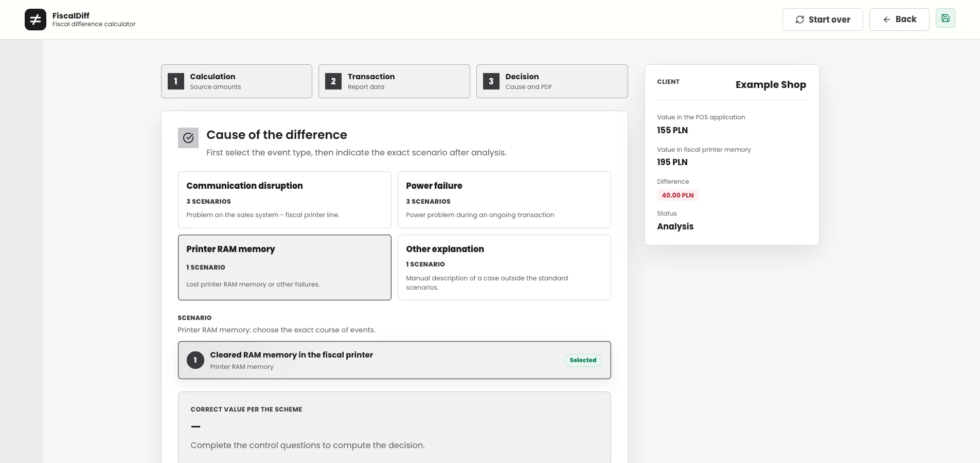Click the checkmark circle icon beside heading
The height and width of the screenshot is (463, 980).
(x=188, y=138)
